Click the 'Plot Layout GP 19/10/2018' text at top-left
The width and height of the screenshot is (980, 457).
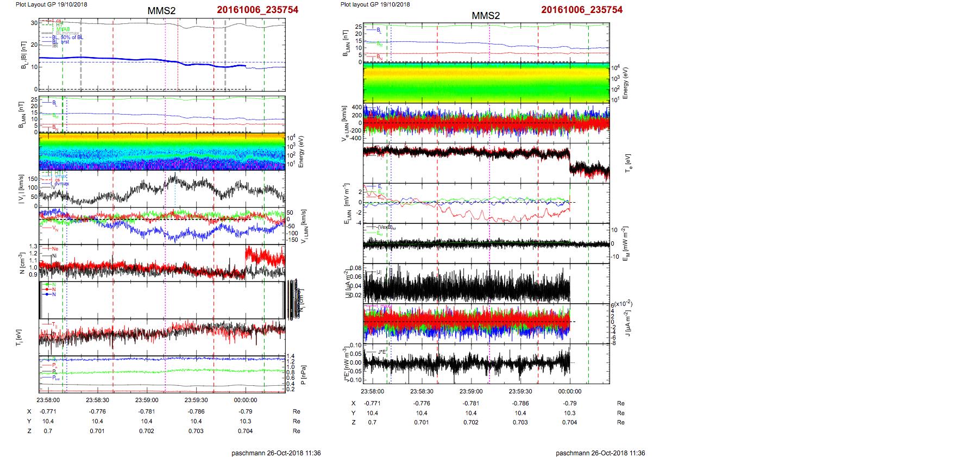pos(51,4)
